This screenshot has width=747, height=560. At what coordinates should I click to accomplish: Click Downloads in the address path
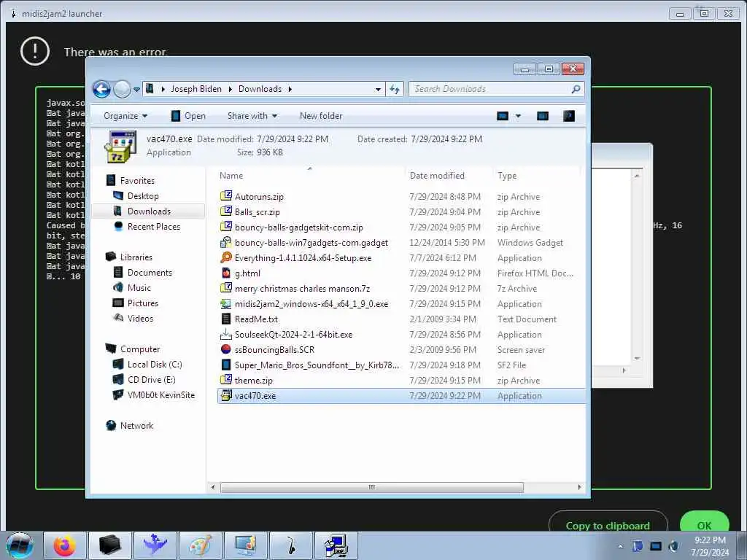[260, 89]
